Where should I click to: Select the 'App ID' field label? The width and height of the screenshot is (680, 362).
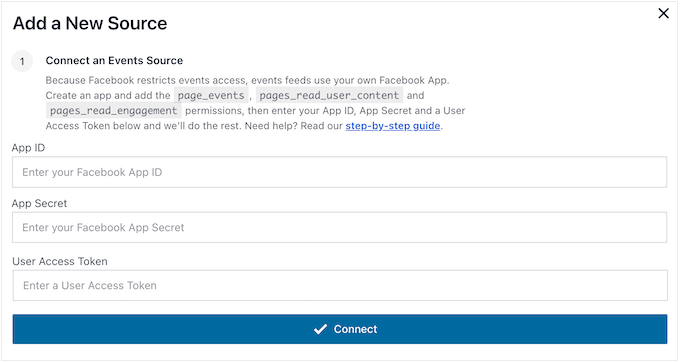pyautogui.click(x=28, y=148)
